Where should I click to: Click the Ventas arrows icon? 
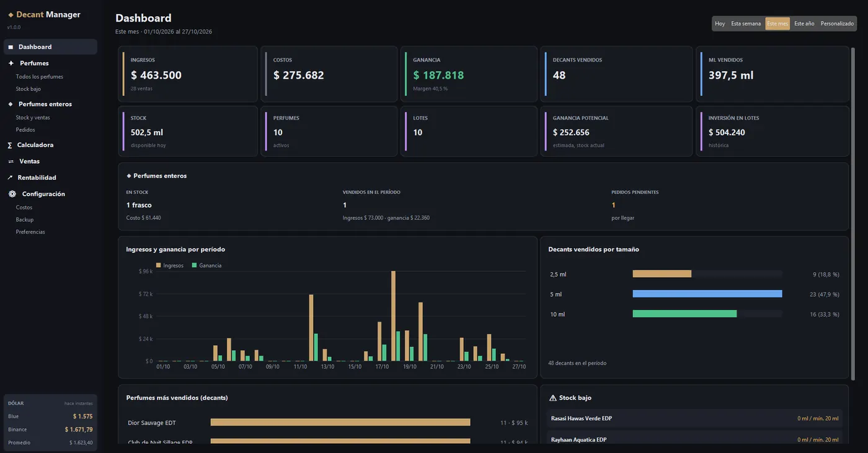pyautogui.click(x=11, y=161)
